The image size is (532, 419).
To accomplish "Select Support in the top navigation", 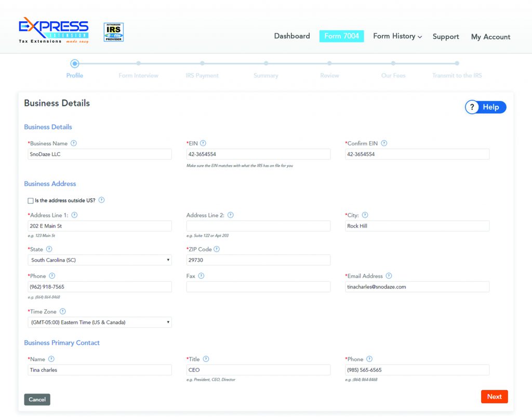I will click(446, 37).
